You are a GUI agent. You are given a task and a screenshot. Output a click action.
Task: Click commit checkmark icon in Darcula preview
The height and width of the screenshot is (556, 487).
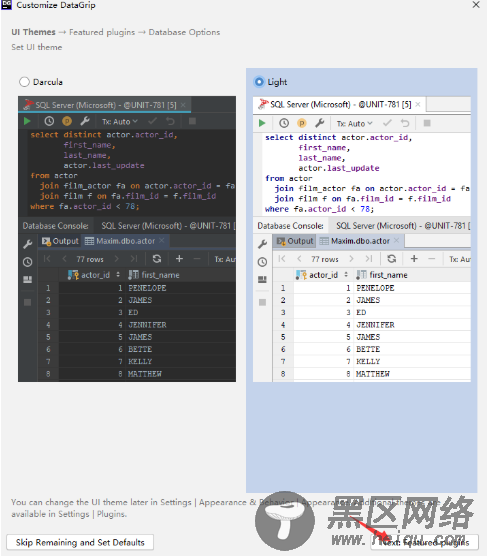153,121
